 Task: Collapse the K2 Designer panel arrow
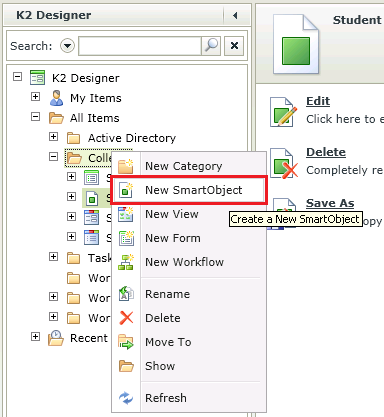[x=235, y=15]
